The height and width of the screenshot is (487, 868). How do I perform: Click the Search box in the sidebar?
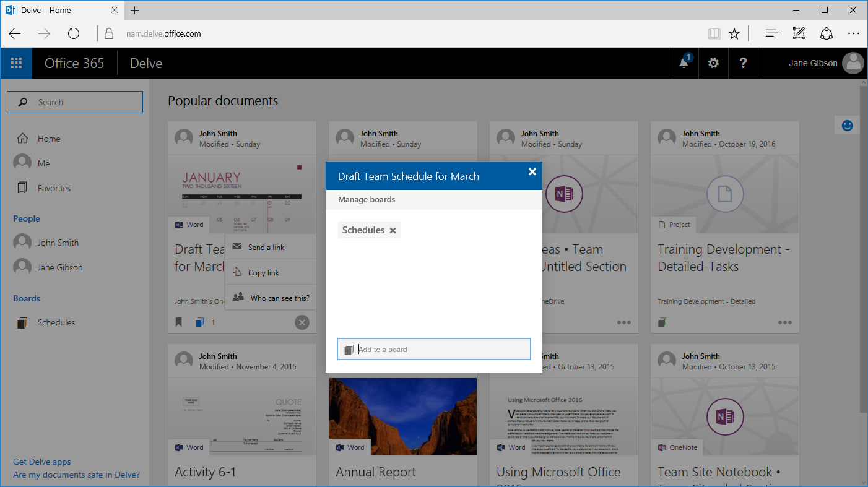pos(75,102)
